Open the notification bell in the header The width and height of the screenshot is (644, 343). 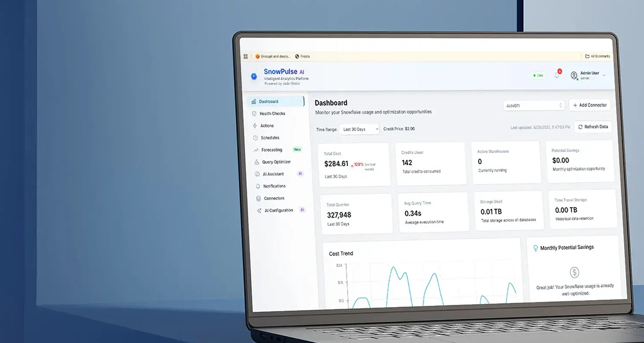pyautogui.click(x=557, y=75)
